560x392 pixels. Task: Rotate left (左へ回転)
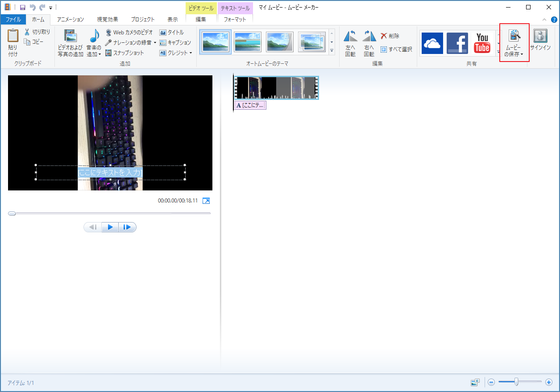351,43
